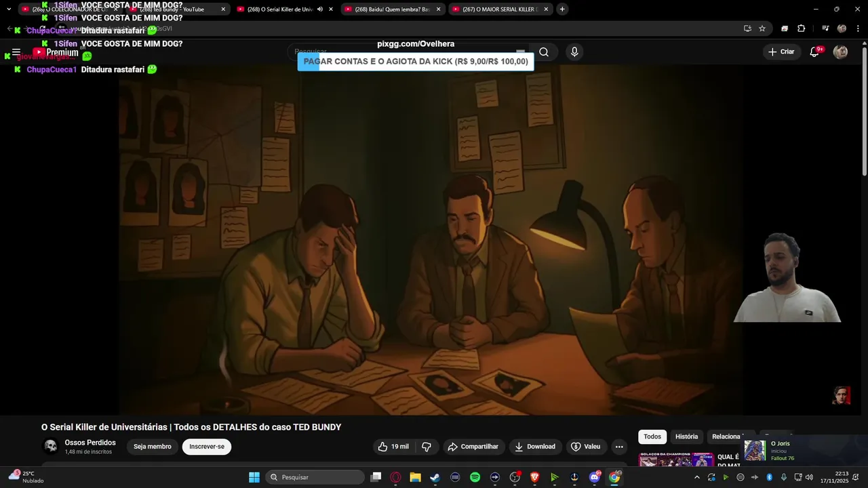Open browser profile avatar in toolbar
Viewport: 868px width, 488px height.
pos(842,28)
